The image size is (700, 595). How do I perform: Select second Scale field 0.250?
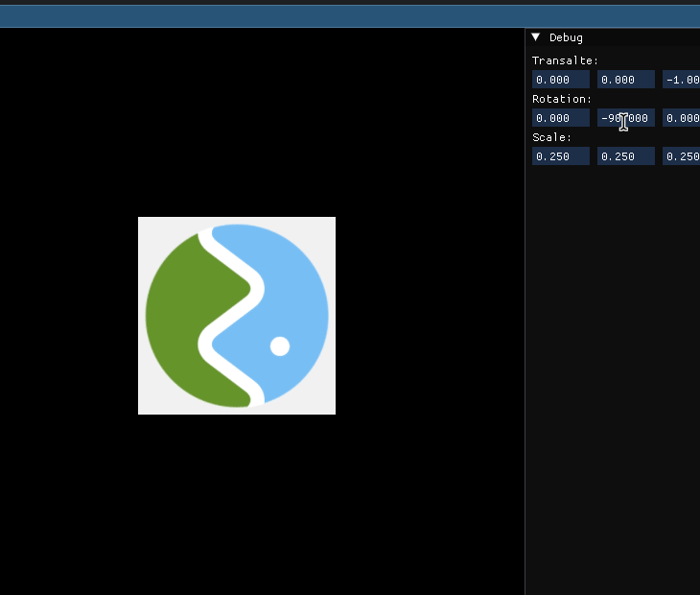click(x=626, y=156)
